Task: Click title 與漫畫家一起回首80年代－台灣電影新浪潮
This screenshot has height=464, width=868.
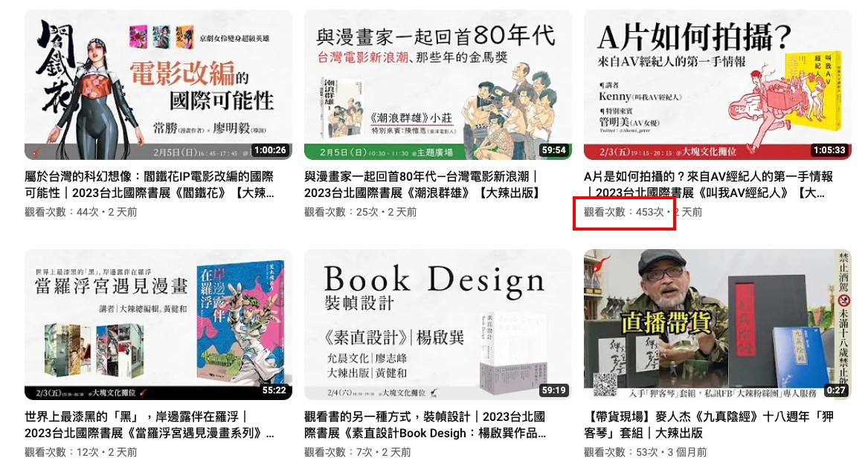Action: click(x=423, y=184)
